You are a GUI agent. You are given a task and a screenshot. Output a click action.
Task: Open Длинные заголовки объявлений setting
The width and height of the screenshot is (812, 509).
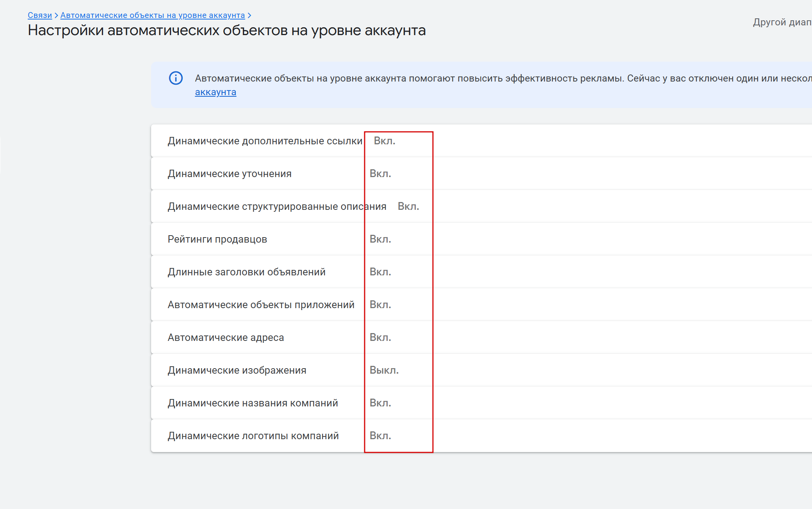click(x=246, y=272)
